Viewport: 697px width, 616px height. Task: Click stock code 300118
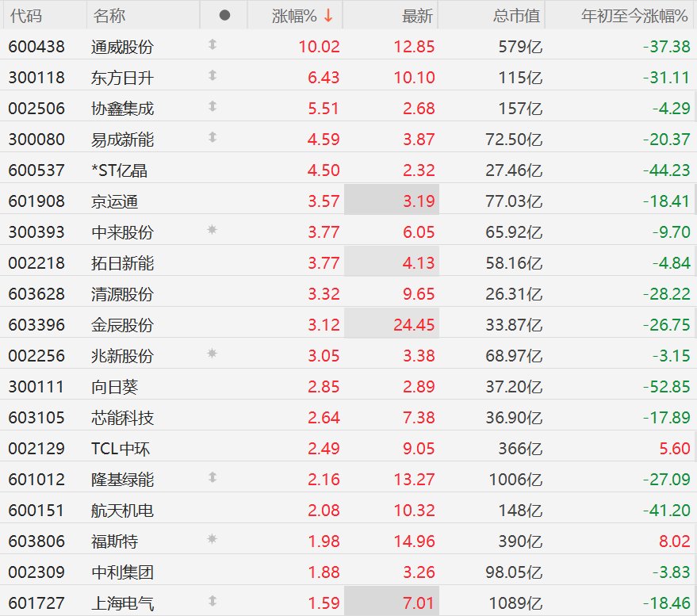click(36, 78)
